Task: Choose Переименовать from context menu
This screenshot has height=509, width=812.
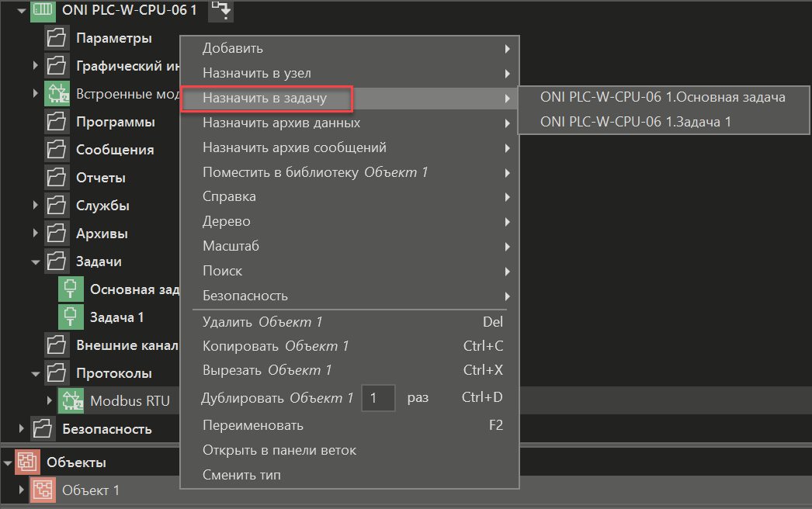Action: point(349,426)
